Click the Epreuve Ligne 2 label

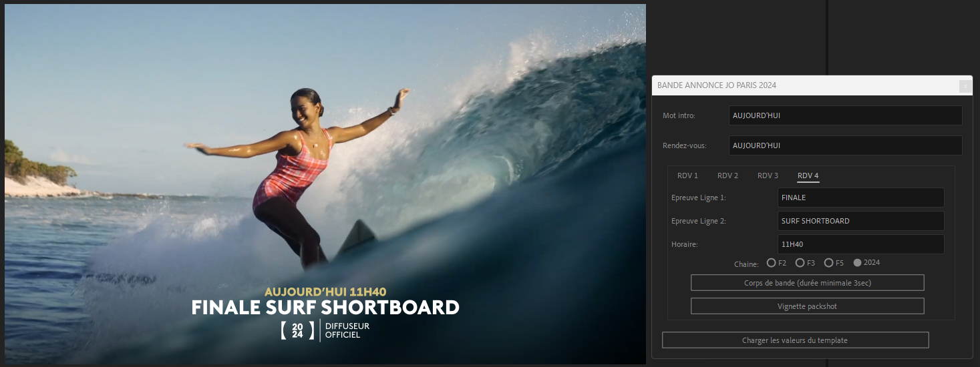(698, 221)
